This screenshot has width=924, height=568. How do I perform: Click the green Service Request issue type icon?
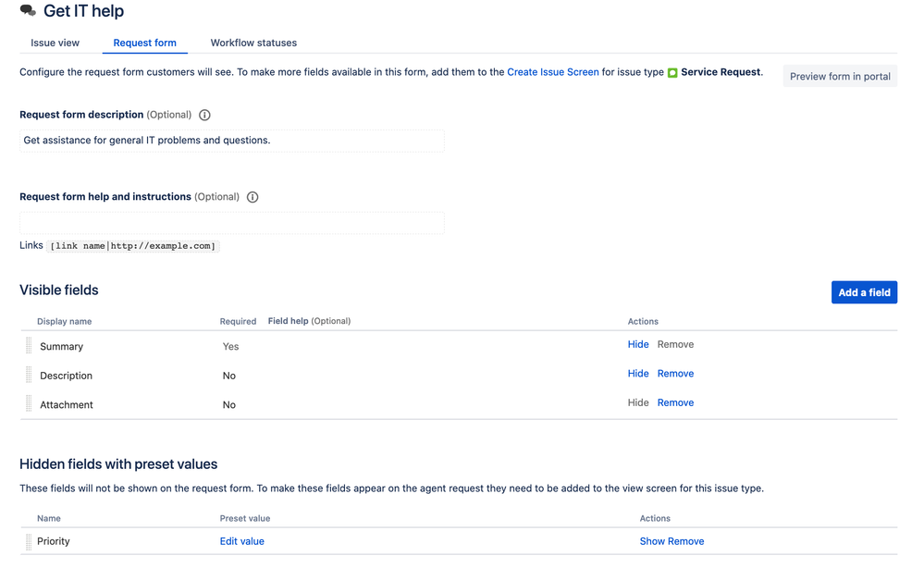(x=672, y=72)
